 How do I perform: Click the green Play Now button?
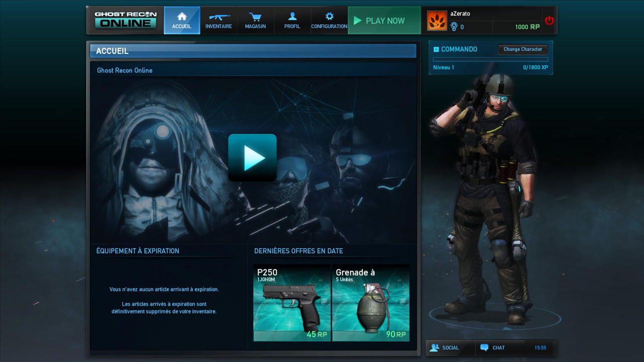click(384, 21)
